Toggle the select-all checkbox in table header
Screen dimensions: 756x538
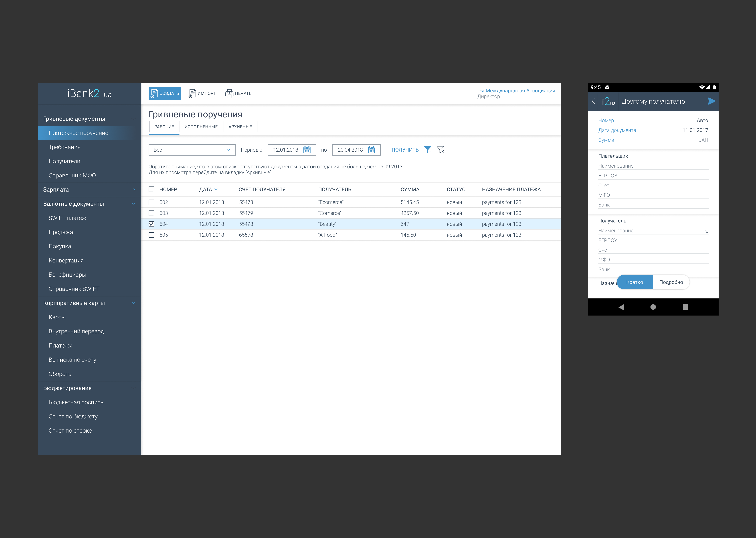[151, 189]
